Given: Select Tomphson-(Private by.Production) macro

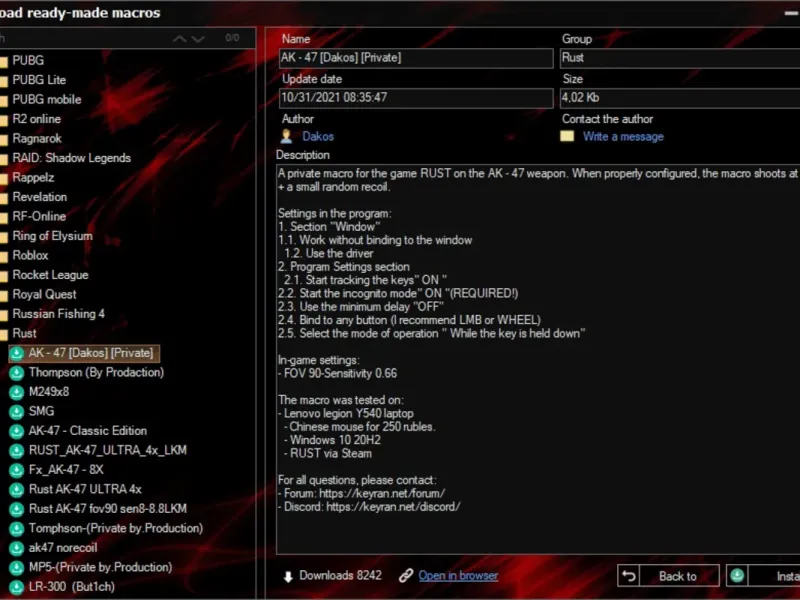Looking at the screenshot, I should (116, 529).
